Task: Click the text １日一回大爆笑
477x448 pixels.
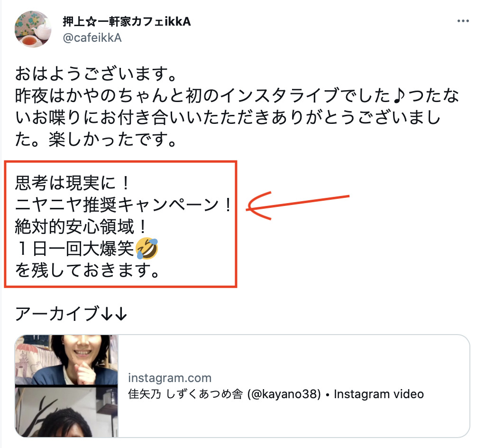Action: 75,249
